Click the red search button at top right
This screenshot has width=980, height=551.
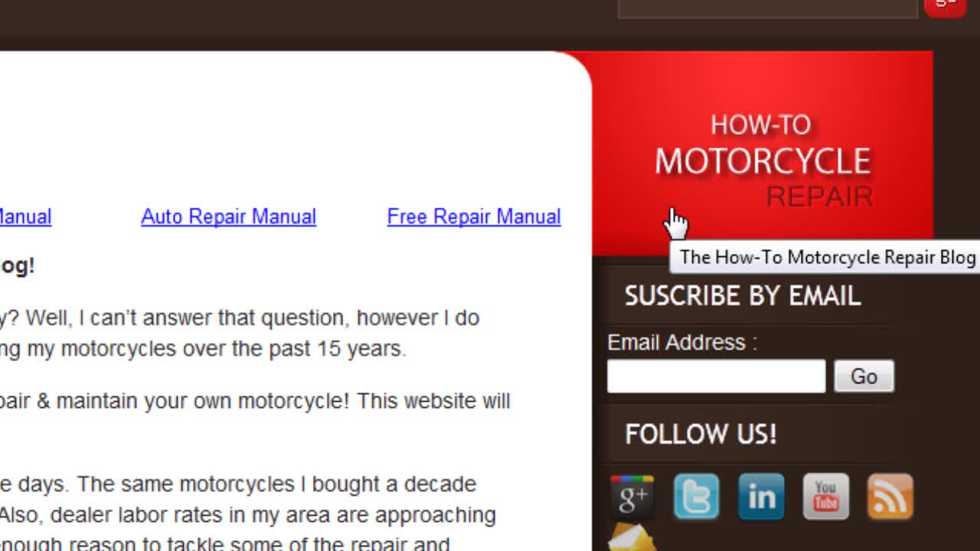pos(946,7)
